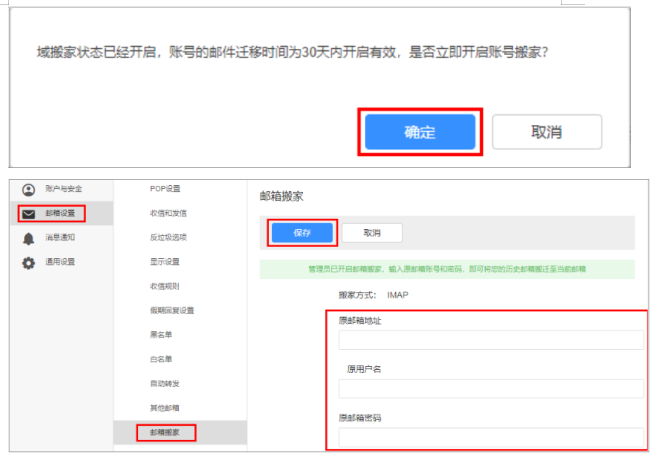The height and width of the screenshot is (463, 660).
Task: Open 通用设置 via its gear icon
Action: pyautogui.click(x=29, y=263)
